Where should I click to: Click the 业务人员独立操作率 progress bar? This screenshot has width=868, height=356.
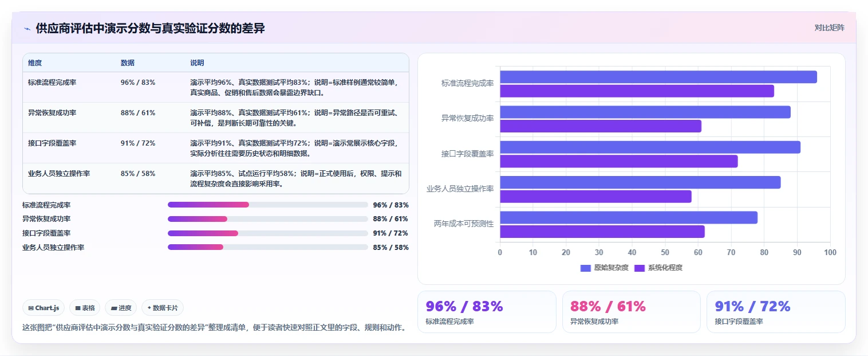click(268, 247)
